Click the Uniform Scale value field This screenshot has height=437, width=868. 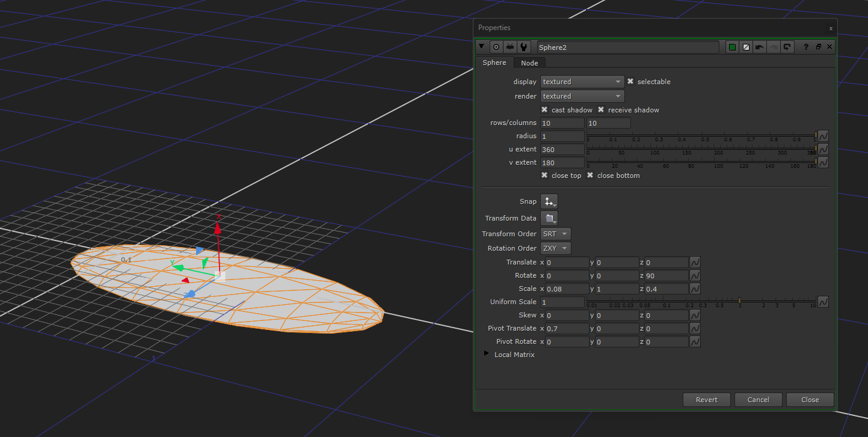click(562, 302)
